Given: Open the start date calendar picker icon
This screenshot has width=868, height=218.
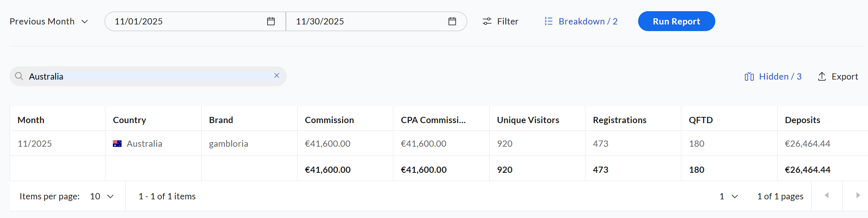Looking at the screenshot, I should 271,22.
